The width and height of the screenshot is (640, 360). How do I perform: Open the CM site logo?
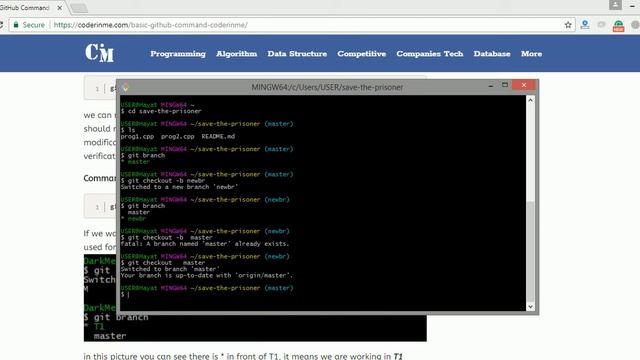point(99,53)
